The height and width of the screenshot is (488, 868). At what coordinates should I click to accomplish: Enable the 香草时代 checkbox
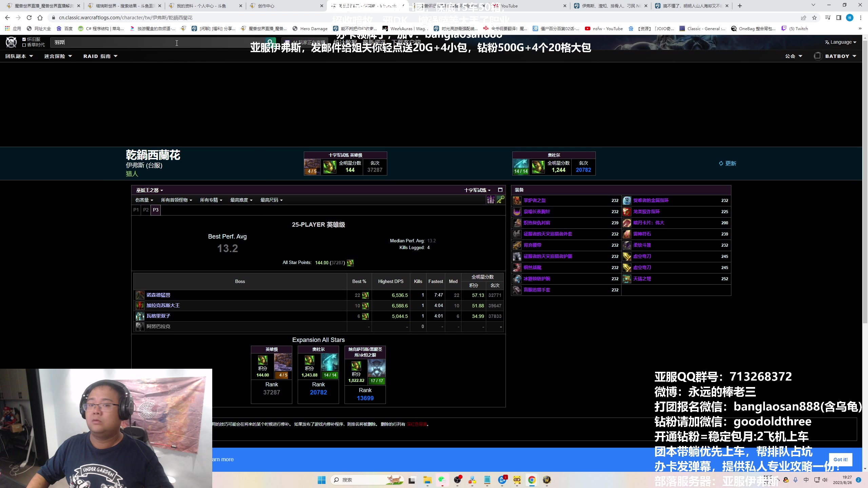[x=24, y=45]
